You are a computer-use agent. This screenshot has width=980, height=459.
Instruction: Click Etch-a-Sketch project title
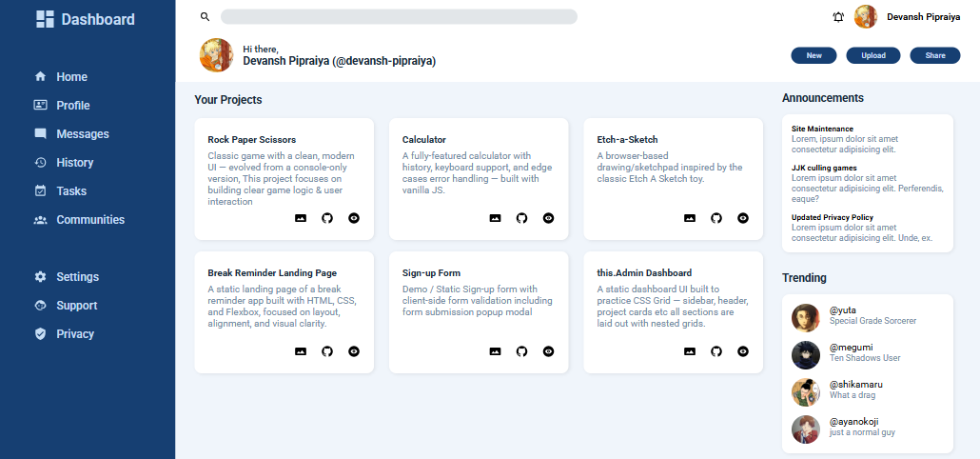(628, 139)
